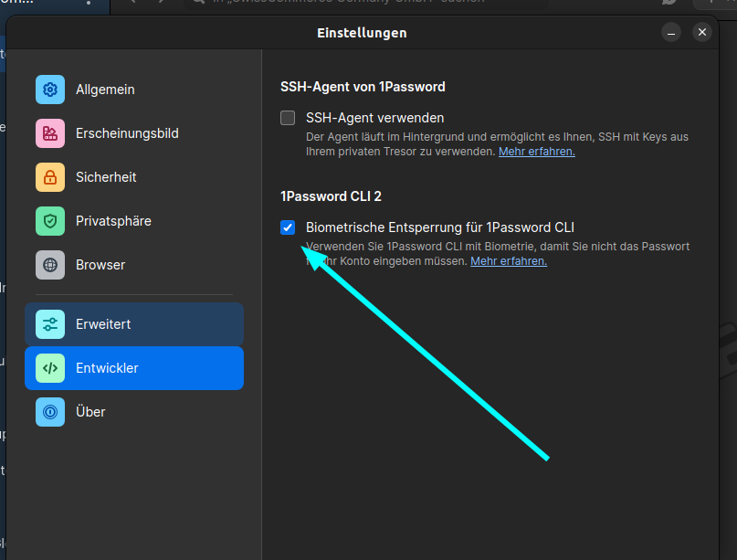The image size is (737, 560).
Task: Open Erweitert via the sliders icon
Action: pyautogui.click(x=50, y=324)
